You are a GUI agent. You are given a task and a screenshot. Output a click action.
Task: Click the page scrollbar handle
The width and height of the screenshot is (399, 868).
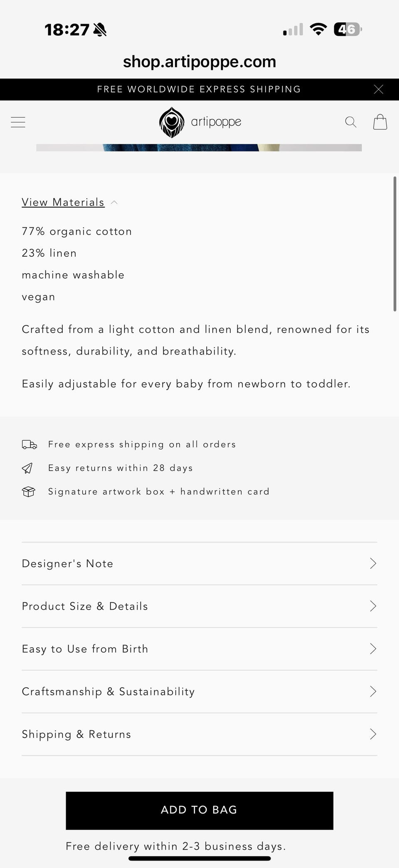coord(394,244)
